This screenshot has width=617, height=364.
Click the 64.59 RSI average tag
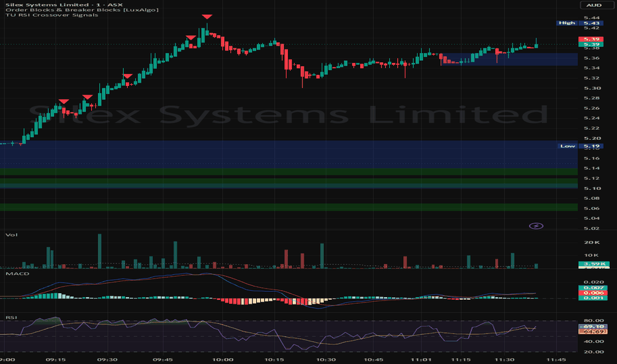[x=593, y=332]
